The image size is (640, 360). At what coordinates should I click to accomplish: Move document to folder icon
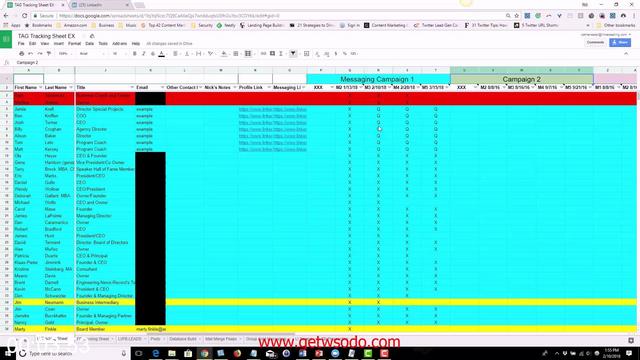92,36
